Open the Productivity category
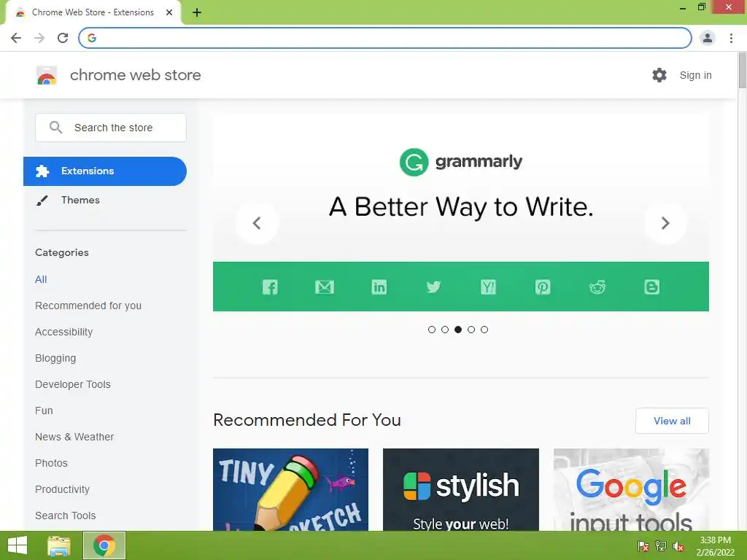 tap(63, 489)
